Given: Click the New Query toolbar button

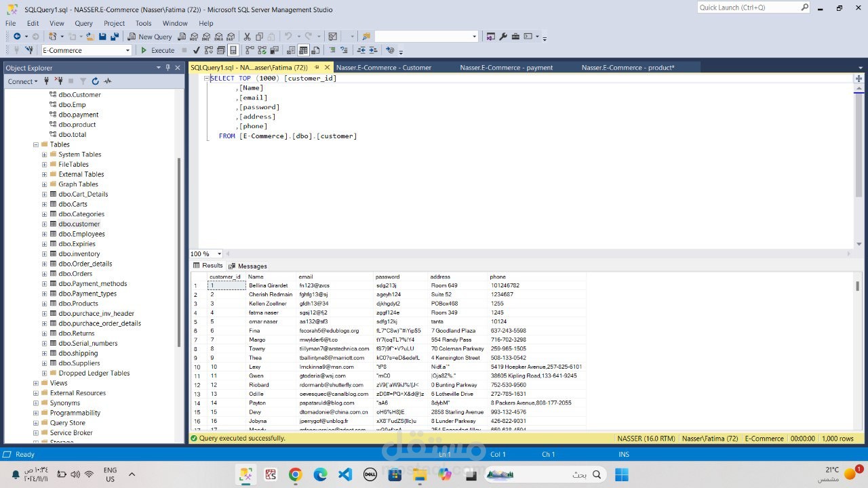Looking at the screenshot, I should tap(150, 37).
